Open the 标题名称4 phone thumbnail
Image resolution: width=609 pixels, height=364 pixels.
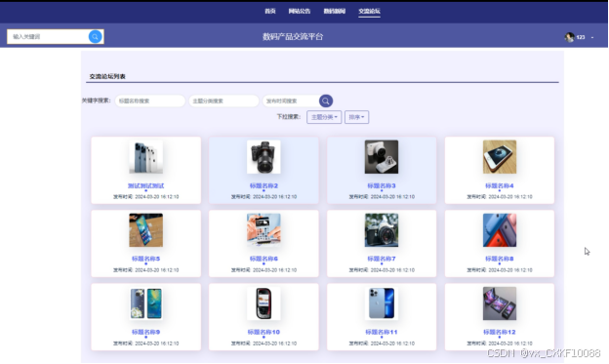(x=500, y=157)
